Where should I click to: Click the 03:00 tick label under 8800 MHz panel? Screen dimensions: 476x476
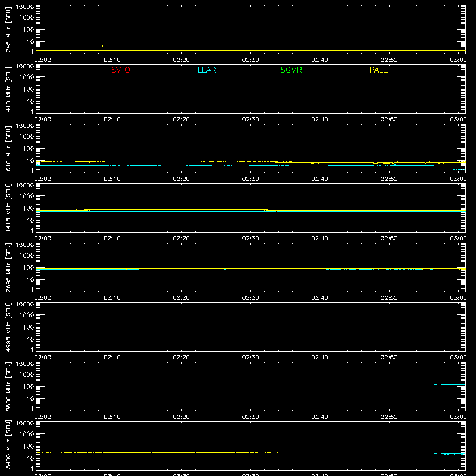coord(458,417)
